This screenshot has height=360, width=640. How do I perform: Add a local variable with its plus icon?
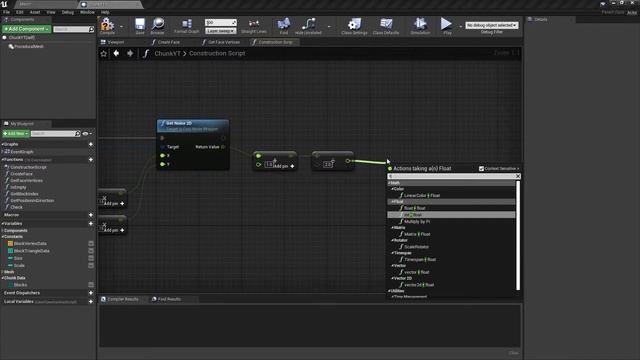pos(91,302)
